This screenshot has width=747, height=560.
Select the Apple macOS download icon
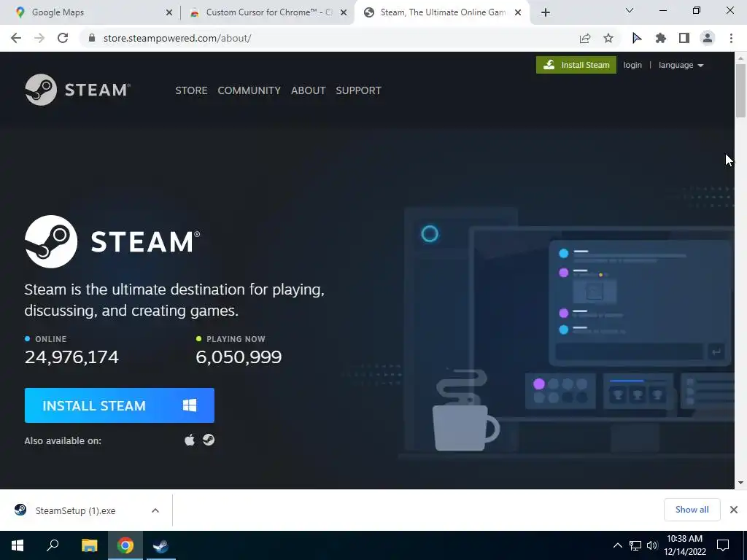click(x=190, y=440)
